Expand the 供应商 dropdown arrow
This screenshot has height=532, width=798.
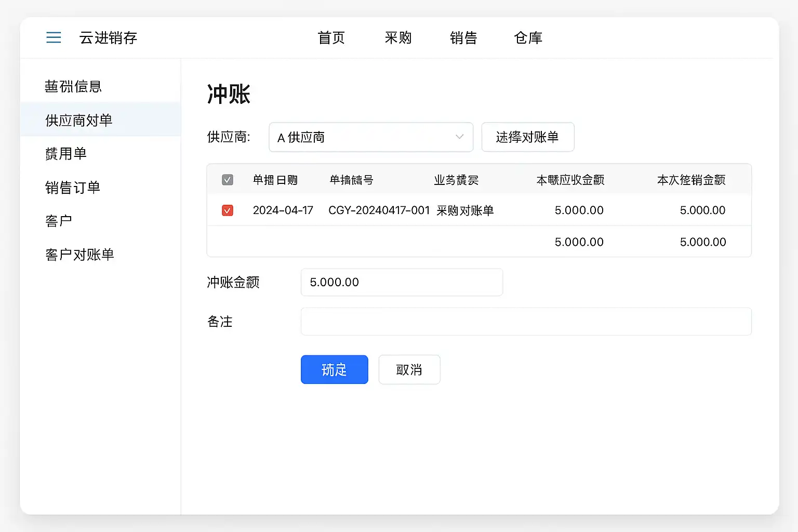click(459, 137)
